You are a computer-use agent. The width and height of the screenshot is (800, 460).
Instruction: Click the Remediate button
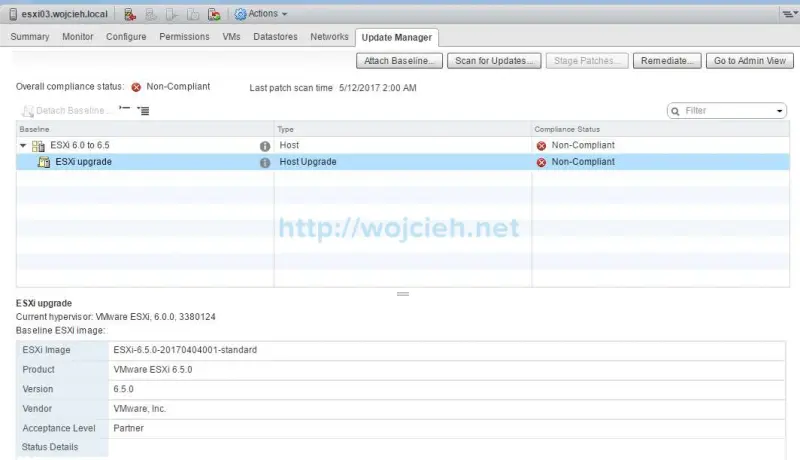pyautogui.click(x=667, y=61)
